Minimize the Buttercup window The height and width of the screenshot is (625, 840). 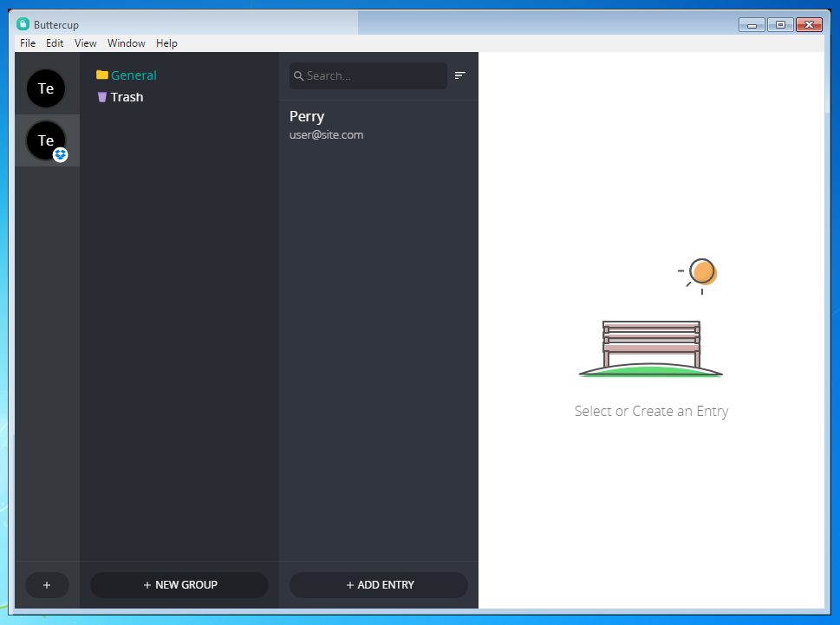(x=752, y=25)
